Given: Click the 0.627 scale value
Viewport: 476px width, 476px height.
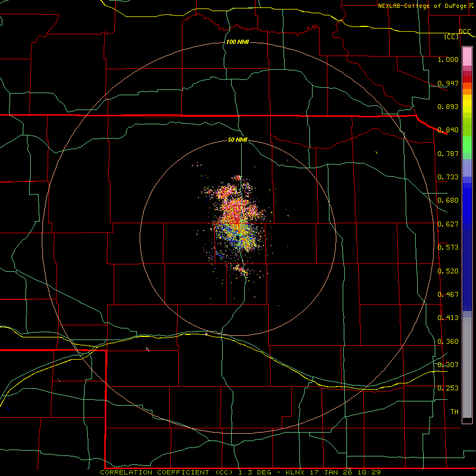Looking at the screenshot, I should coord(448,224).
